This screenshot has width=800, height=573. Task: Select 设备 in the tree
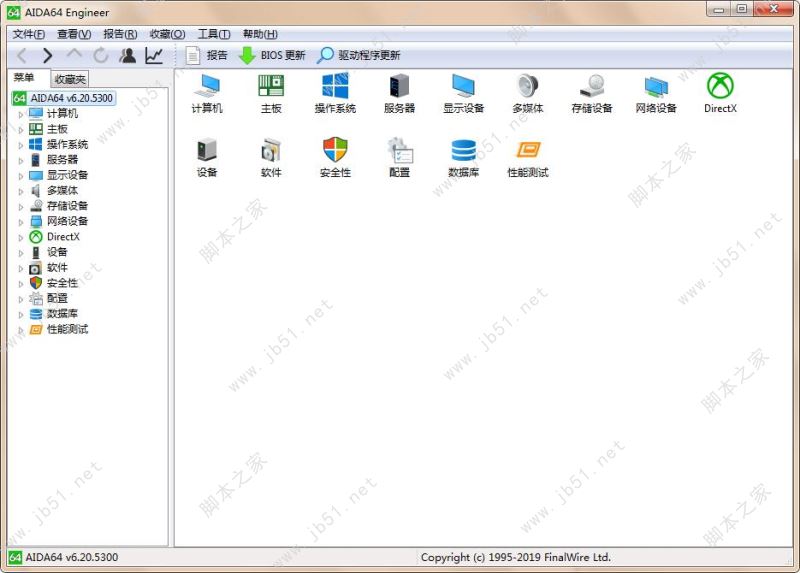pyautogui.click(x=57, y=252)
